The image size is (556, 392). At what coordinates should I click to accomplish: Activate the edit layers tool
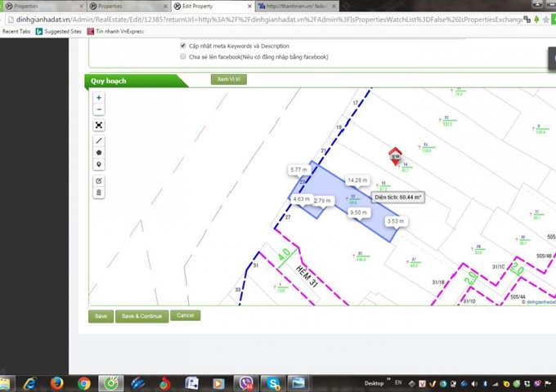pos(99,180)
